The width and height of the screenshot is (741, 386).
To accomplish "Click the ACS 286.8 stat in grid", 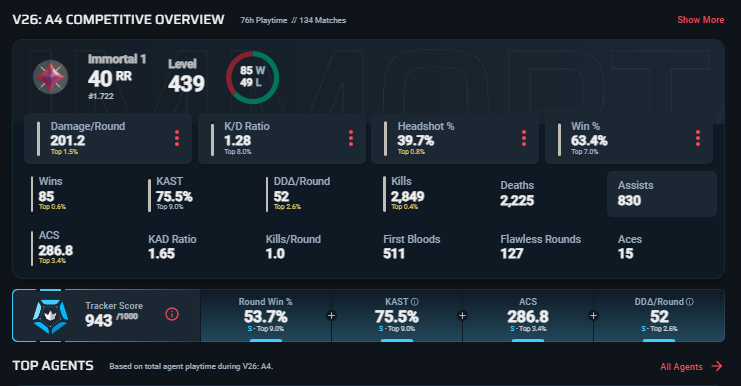I will pos(52,248).
